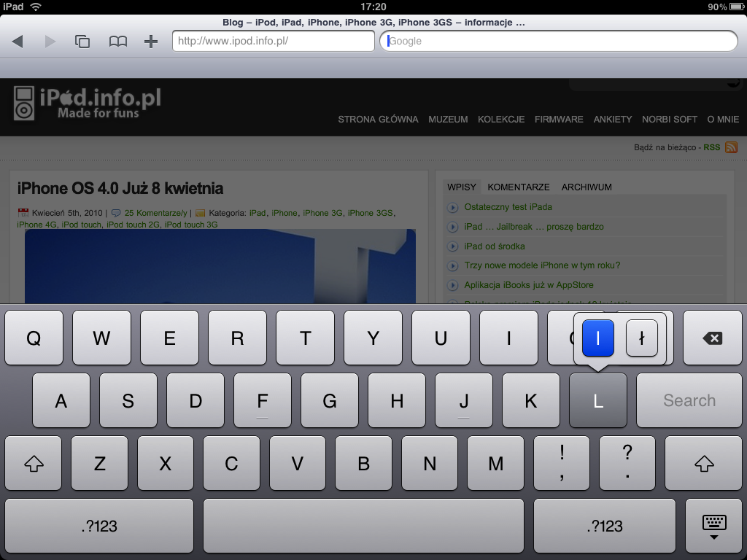Viewport: 747px width, 560px height.
Task: Tap the B key
Action: (x=363, y=463)
